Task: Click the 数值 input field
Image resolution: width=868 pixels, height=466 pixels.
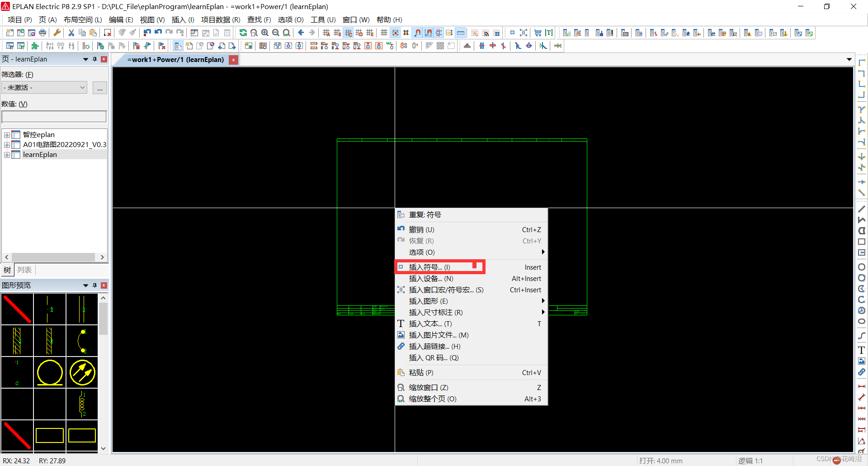Action: (x=54, y=116)
